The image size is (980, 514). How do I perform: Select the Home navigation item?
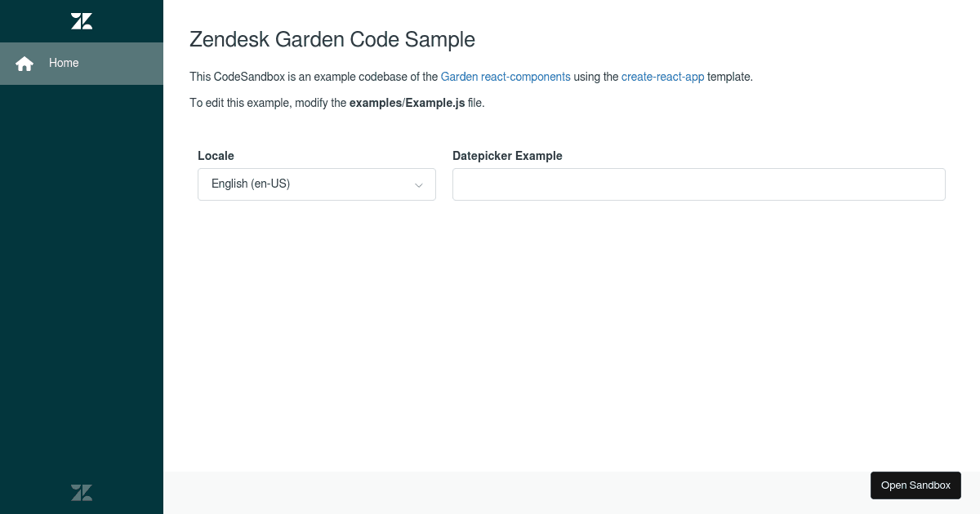[x=64, y=63]
